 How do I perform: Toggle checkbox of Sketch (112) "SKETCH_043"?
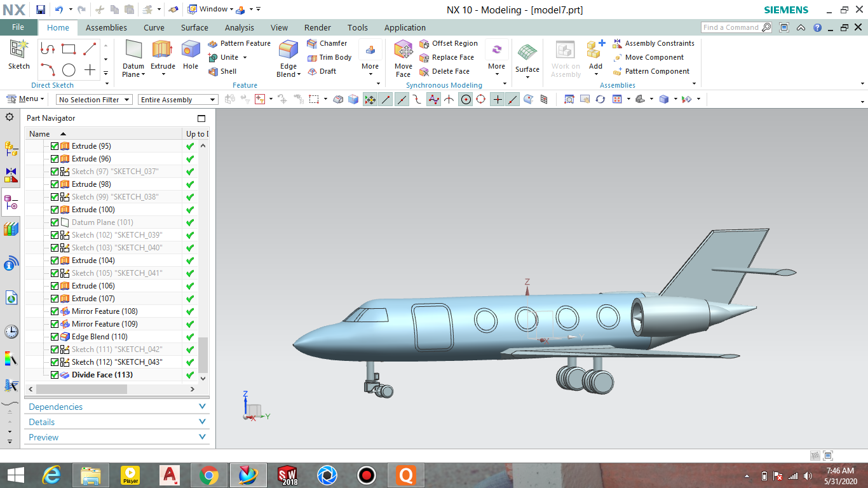(54, 362)
